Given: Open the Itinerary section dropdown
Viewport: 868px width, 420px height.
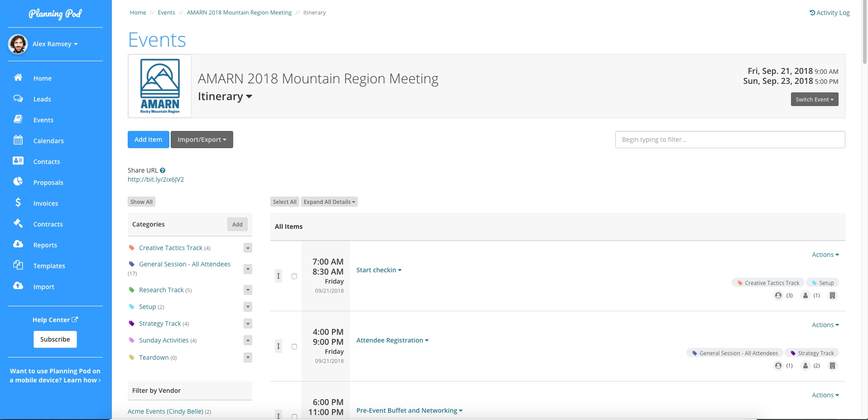Looking at the screenshot, I should [x=225, y=97].
